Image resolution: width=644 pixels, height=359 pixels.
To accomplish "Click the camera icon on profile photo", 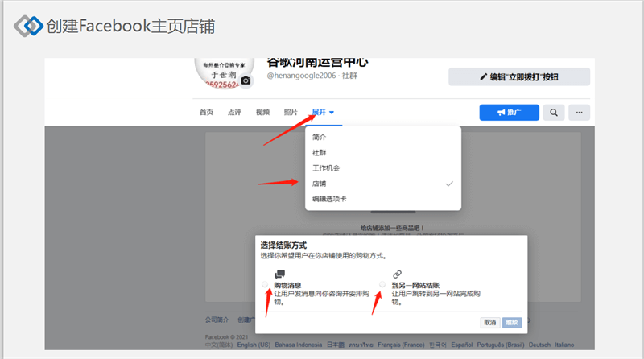I will 246,80.
